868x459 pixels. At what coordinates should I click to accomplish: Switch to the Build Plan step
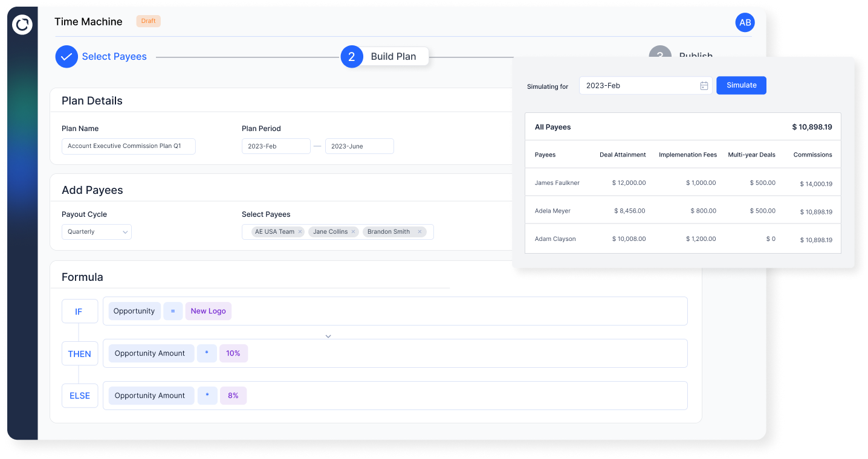(x=394, y=57)
